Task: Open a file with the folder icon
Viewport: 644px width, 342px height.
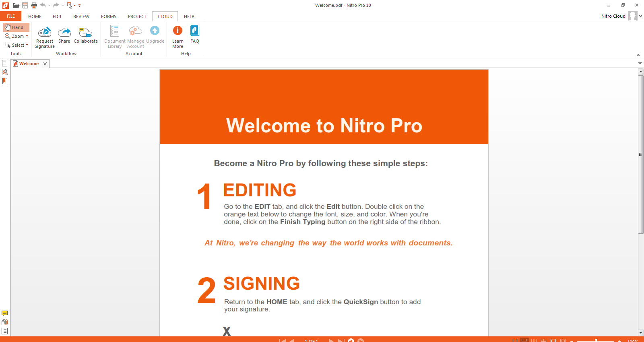Action: click(16, 5)
